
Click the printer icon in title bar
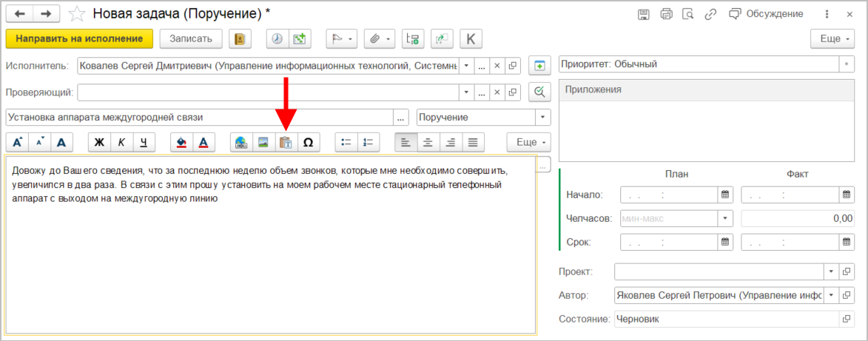click(x=666, y=14)
